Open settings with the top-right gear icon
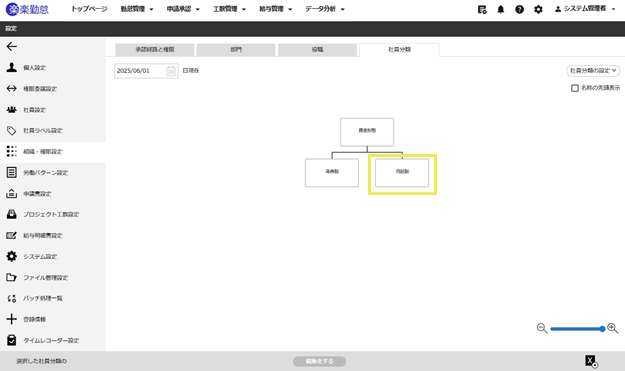Viewport: 625px width, 371px height. click(x=538, y=10)
